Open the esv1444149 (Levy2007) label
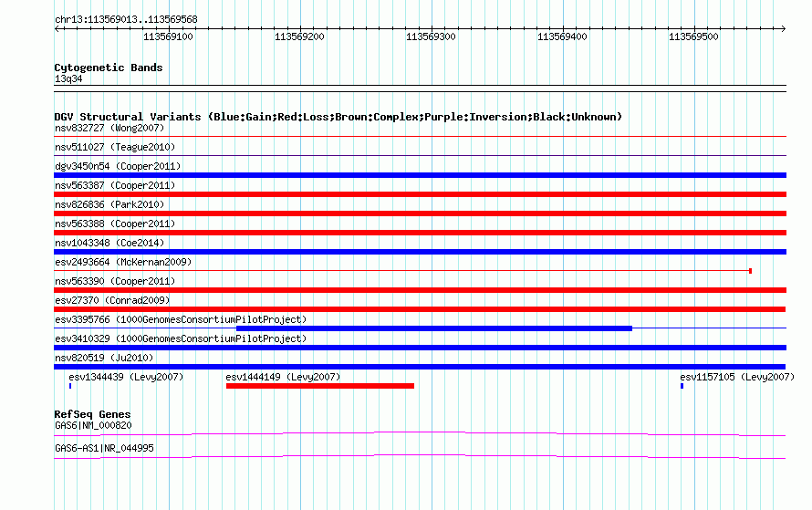 point(283,377)
